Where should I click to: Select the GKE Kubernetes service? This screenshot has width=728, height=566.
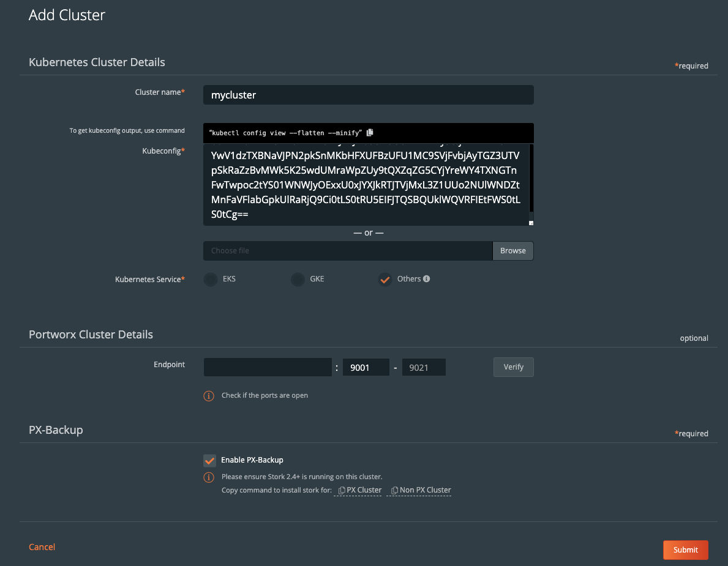coord(298,278)
